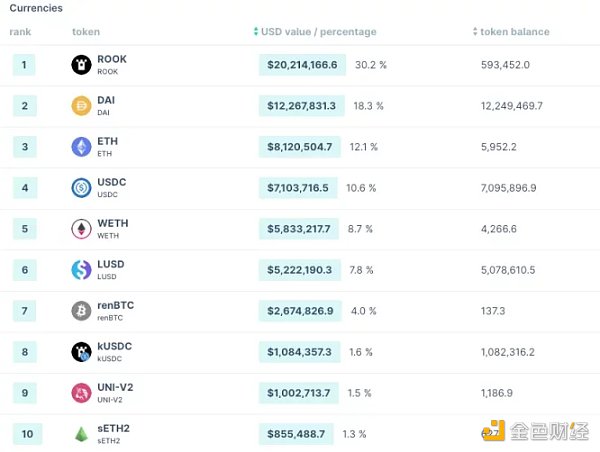Click the DAI token icon
This screenshot has width=600, height=452.
[81, 106]
